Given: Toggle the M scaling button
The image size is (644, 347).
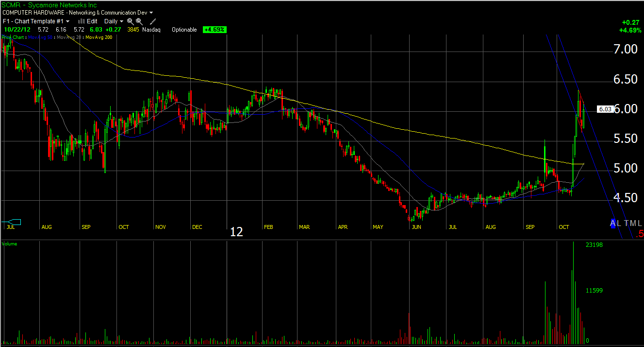Looking at the screenshot, I should 633,223.
